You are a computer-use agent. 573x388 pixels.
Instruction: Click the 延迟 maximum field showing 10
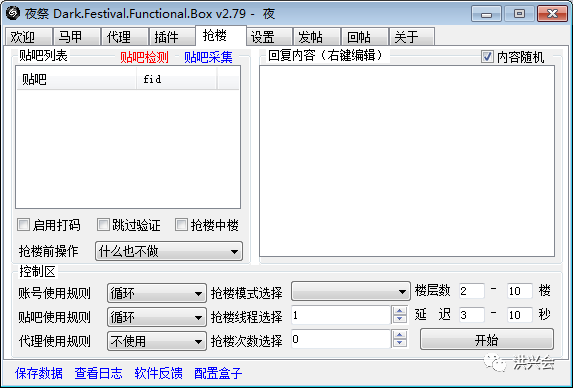(x=520, y=315)
